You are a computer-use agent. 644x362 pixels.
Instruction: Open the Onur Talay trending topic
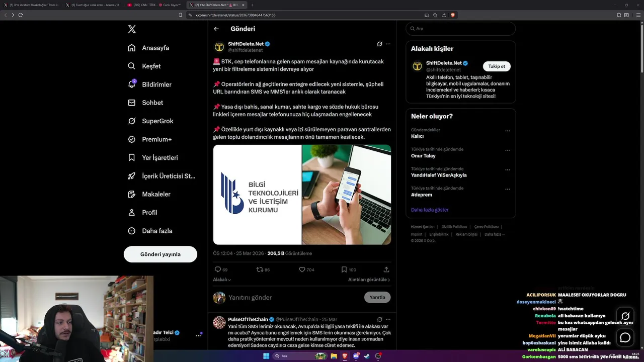point(423,156)
